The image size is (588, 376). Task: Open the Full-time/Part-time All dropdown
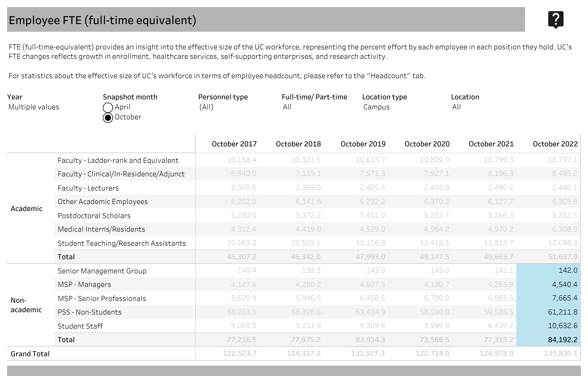pyautogui.click(x=287, y=107)
